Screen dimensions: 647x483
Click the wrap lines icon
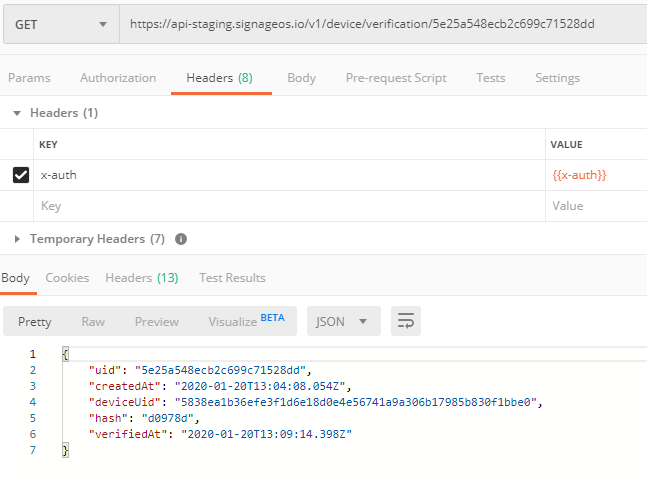coord(405,321)
